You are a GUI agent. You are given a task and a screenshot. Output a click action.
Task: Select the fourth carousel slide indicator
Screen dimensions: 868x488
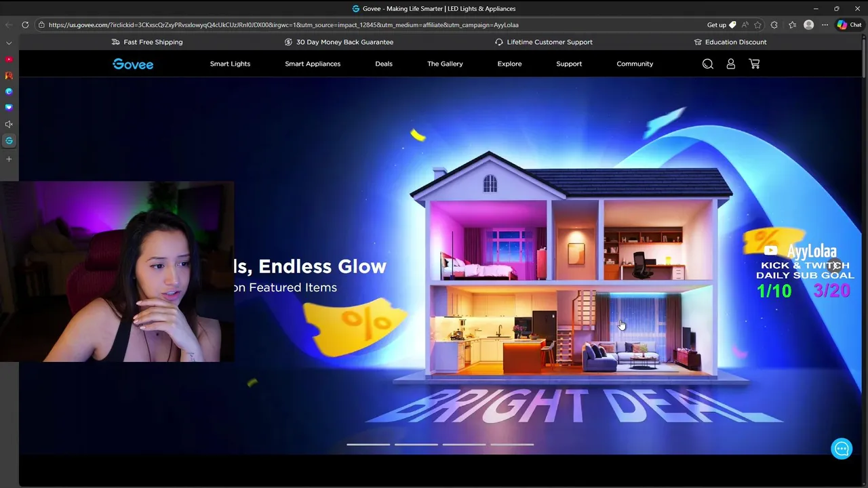point(513,445)
